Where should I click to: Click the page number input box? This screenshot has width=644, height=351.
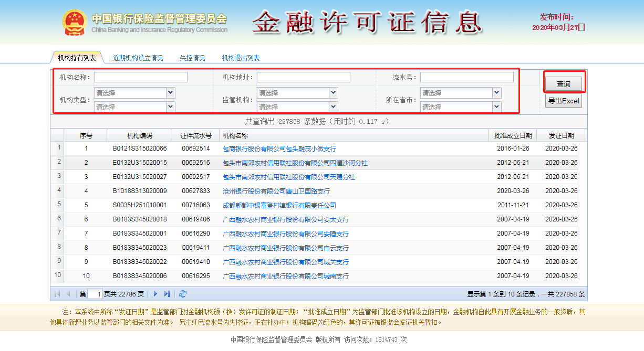click(x=95, y=294)
